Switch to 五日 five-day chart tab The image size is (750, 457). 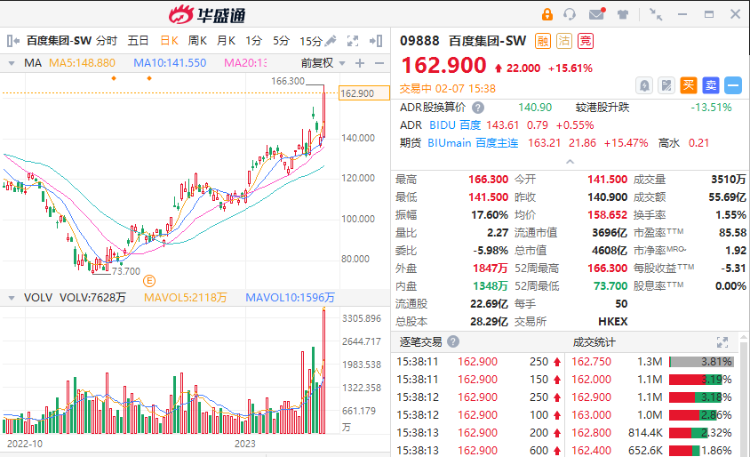click(138, 41)
